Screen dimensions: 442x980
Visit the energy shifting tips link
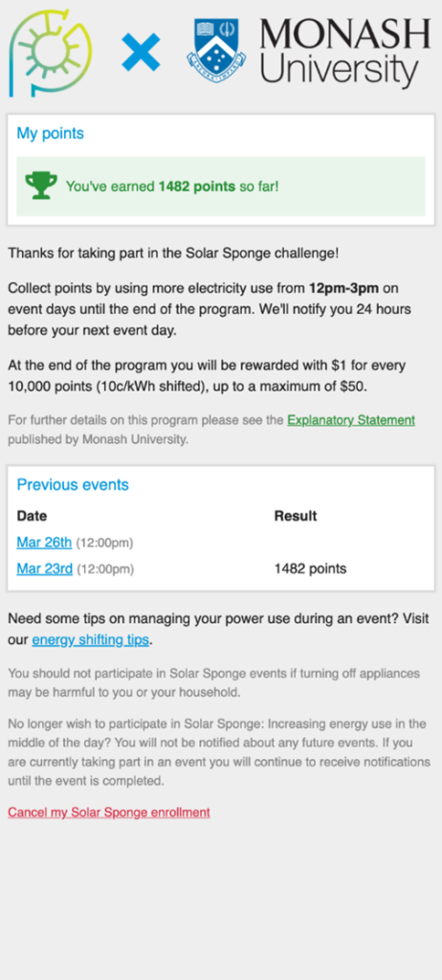(x=91, y=640)
